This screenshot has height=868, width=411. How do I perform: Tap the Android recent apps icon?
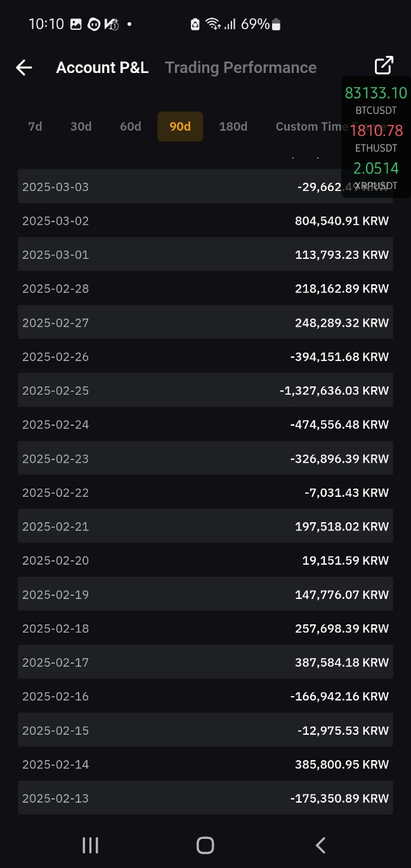(x=90, y=845)
